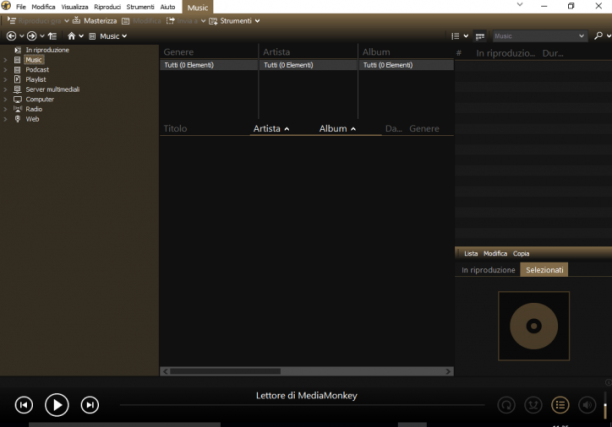This screenshot has width=612, height=427.
Task: Select Web in the sidebar tree
Action: pyautogui.click(x=32, y=119)
